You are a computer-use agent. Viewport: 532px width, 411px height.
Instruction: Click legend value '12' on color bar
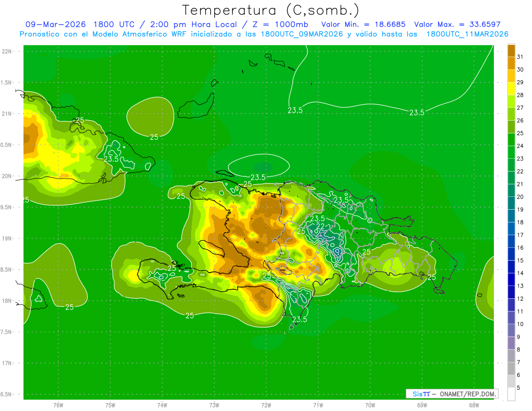pyautogui.click(x=520, y=299)
